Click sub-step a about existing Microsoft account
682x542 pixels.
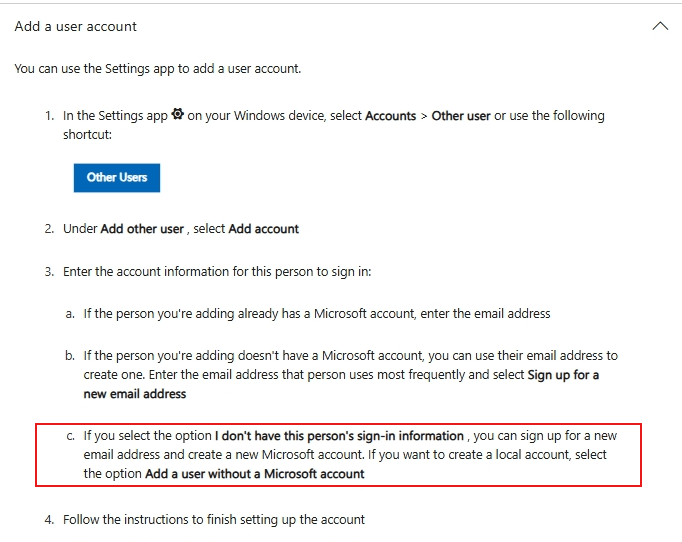316,313
